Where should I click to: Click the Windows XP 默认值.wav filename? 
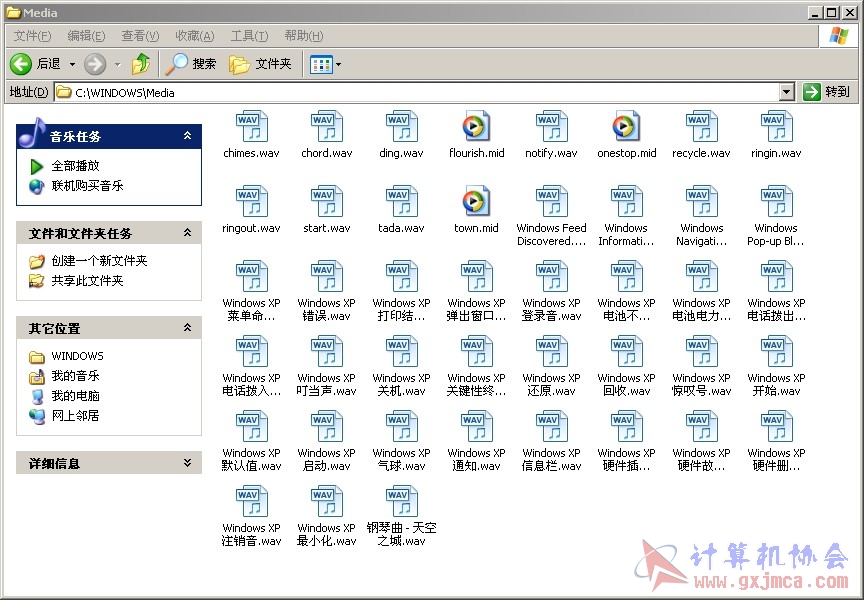click(251, 460)
